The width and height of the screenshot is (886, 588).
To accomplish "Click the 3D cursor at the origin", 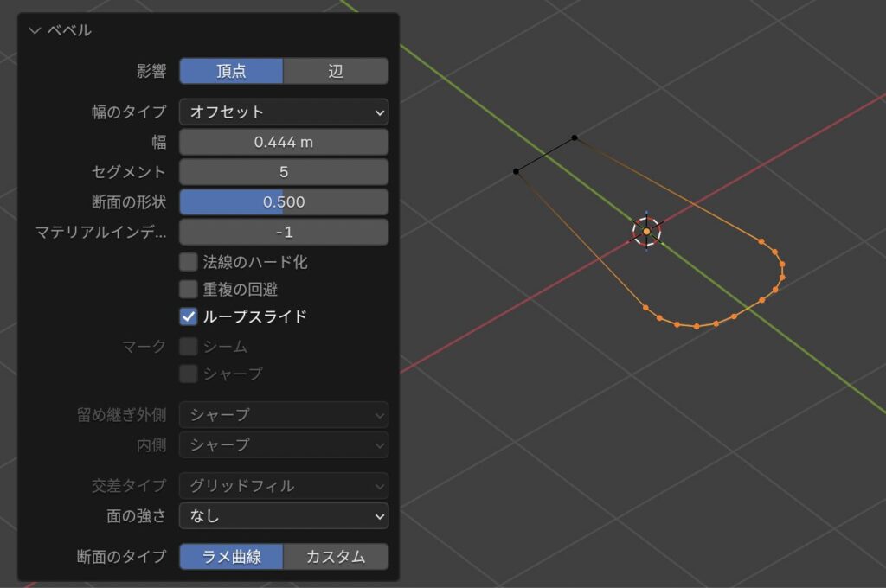I will point(646,231).
